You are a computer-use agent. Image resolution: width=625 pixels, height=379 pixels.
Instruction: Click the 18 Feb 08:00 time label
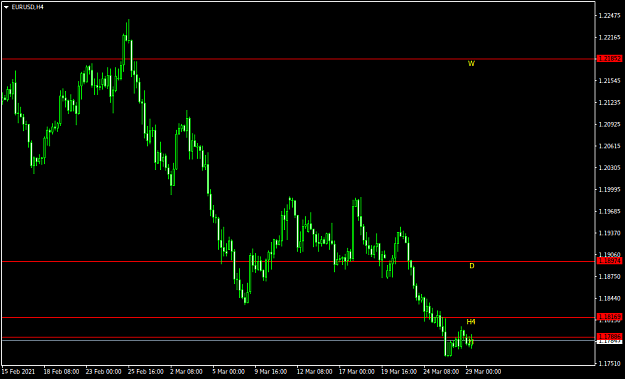[x=61, y=372]
